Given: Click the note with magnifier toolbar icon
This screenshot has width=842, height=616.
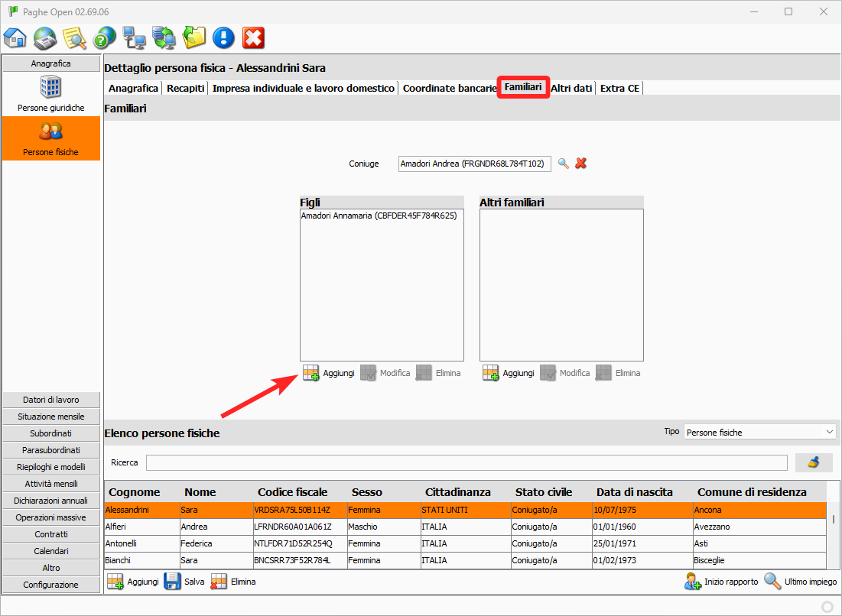Looking at the screenshot, I should pyautogui.click(x=75, y=37).
